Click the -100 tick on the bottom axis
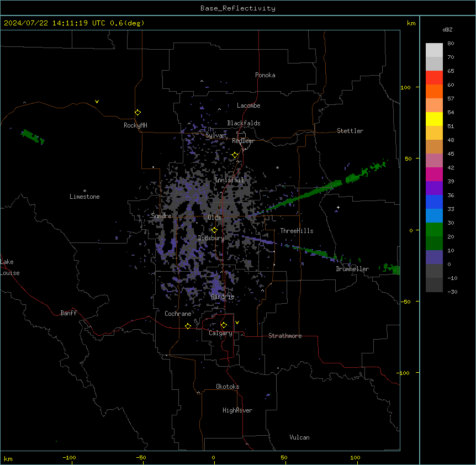476x465 pixels. click(69, 458)
